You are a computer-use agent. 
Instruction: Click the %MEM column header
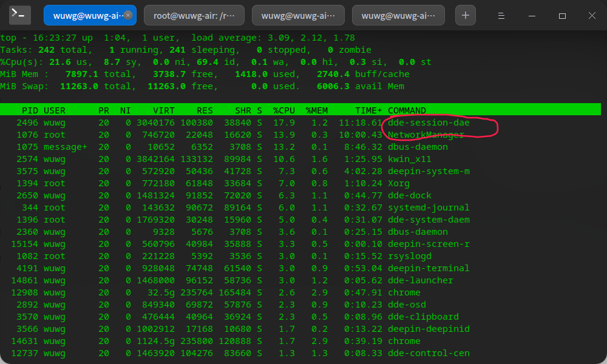click(317, 110)
